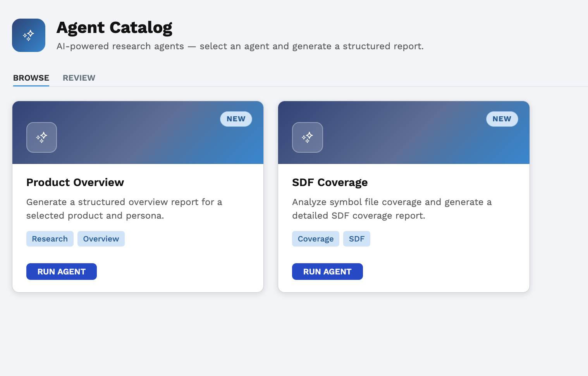Run the Product Overview agent
588x376 pixels.
(x=62, y=271)
